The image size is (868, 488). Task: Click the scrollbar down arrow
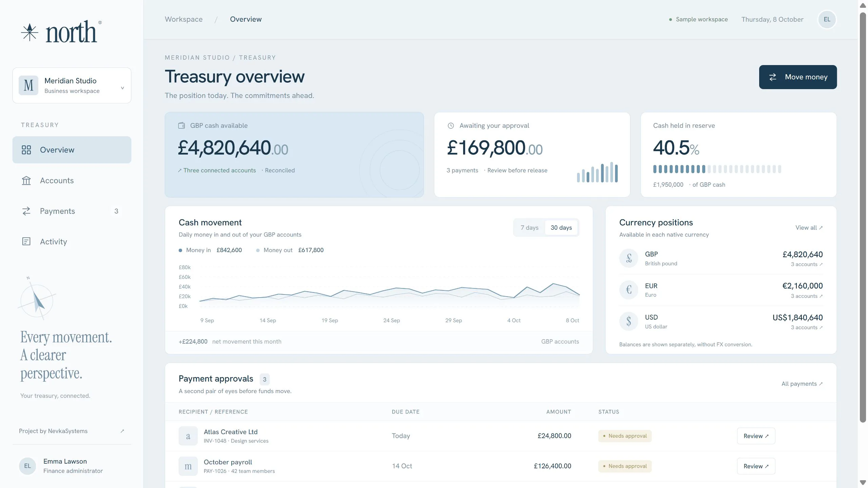[863, 483]
